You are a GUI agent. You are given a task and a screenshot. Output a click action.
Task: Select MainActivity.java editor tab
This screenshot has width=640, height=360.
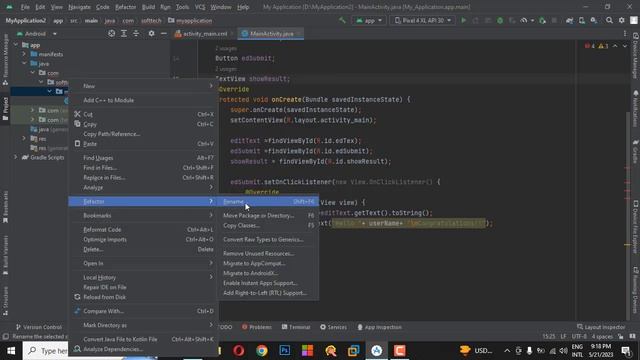tap(271, 34)
